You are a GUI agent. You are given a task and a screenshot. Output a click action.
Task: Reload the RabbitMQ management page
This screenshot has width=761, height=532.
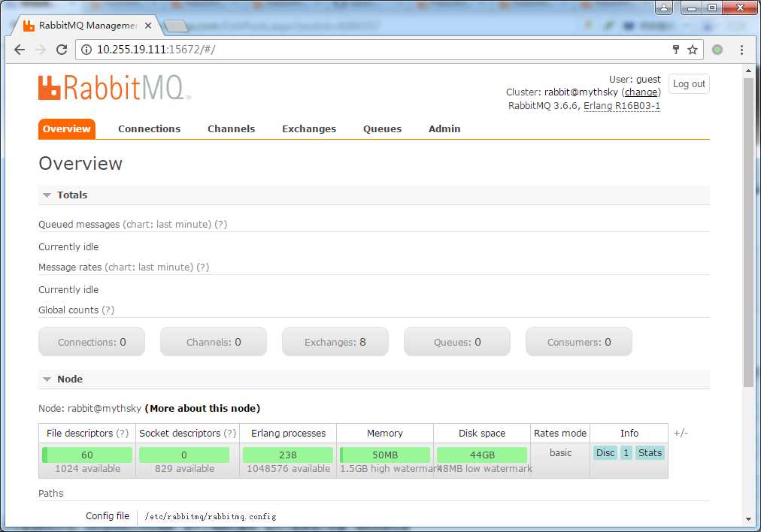tap(62, 50)
